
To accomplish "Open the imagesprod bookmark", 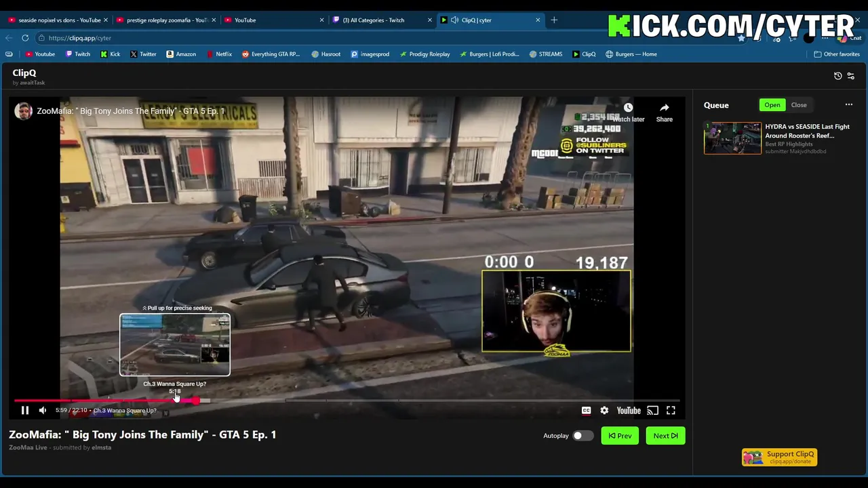I will [370, 54].
